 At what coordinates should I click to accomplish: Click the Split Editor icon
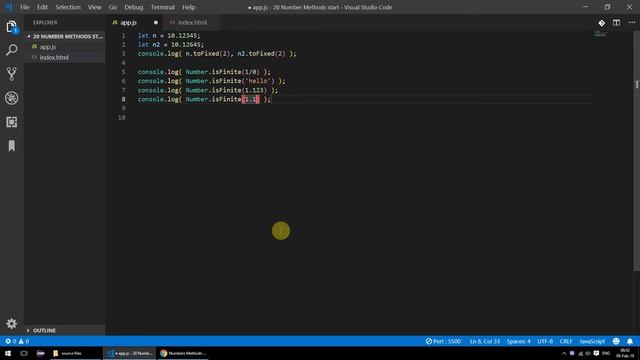point(616,23)
